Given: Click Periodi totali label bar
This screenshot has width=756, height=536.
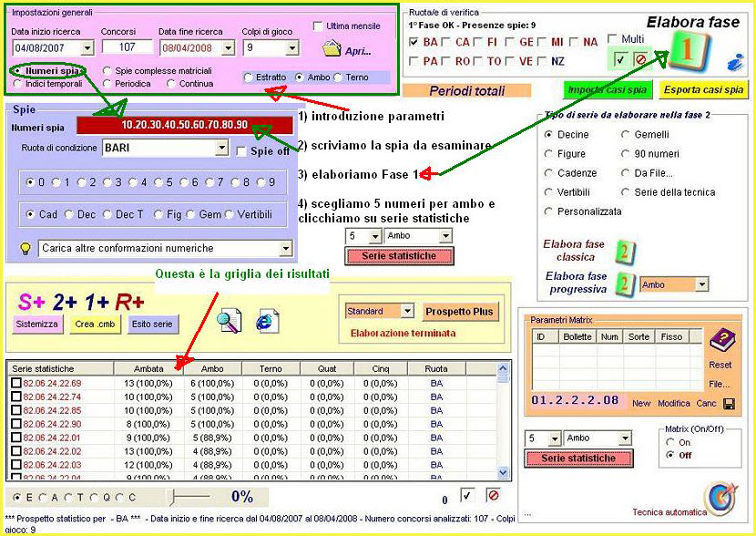Looking at the screenshot, I should point(466,90).
